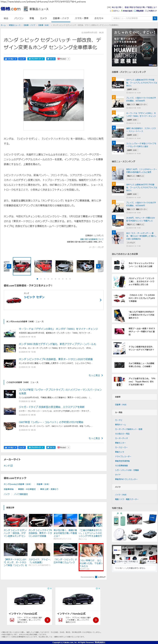Click the 新製品ニュース newspaper icon in header
The width and height of the screenshot is (158, 644).
click(x=26, y=9)
